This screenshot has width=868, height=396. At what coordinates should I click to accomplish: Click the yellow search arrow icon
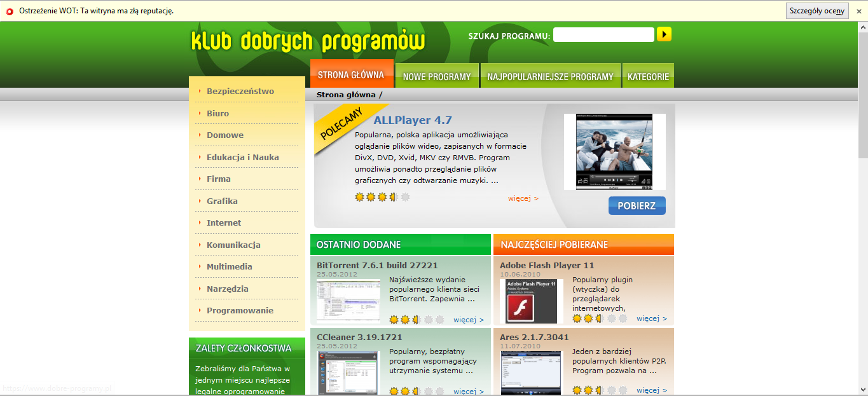point(664,34)
